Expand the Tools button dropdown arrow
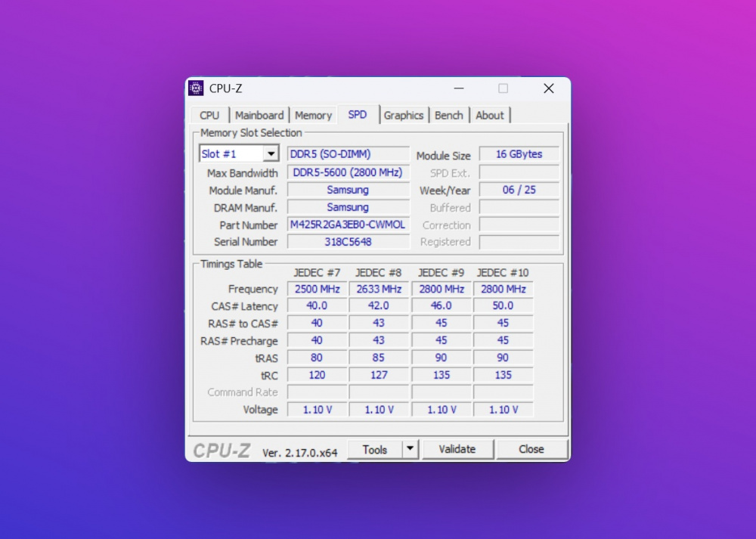The height and width of the screenshot is (539, 756). pyautogui.click(x=410, y=449)
